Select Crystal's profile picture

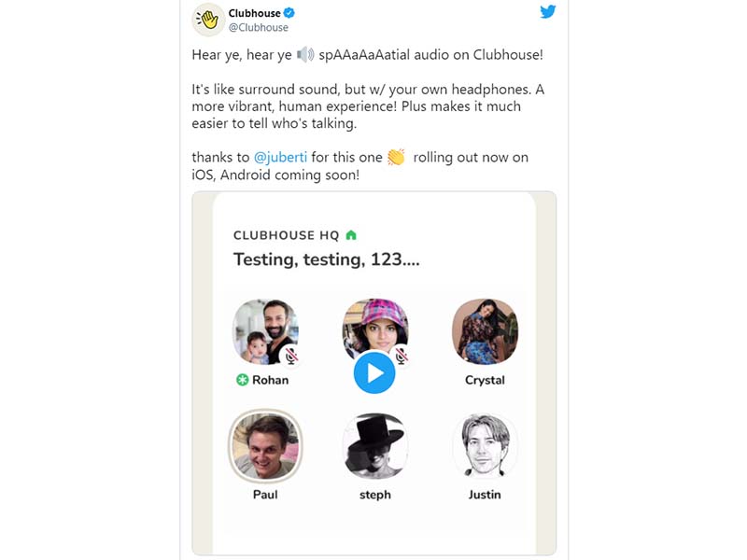pyautogui.click(x=485, y=331)
